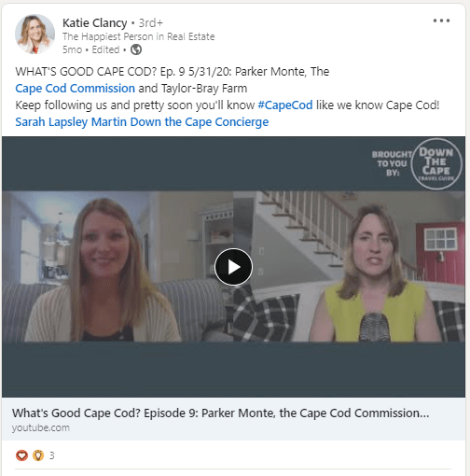Open the Cape Cod Commission link
The image size is (470, 476).
point(76,89)
